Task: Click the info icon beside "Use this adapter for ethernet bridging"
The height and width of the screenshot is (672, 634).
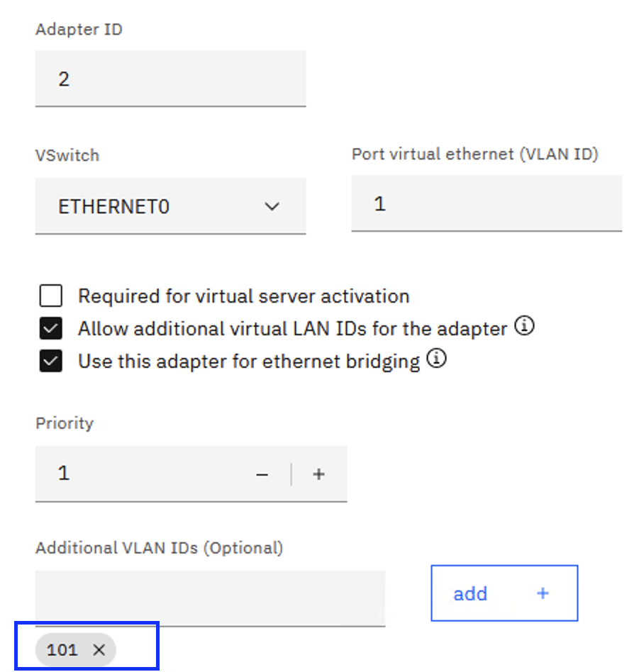Action: click(x=438, y=359)
